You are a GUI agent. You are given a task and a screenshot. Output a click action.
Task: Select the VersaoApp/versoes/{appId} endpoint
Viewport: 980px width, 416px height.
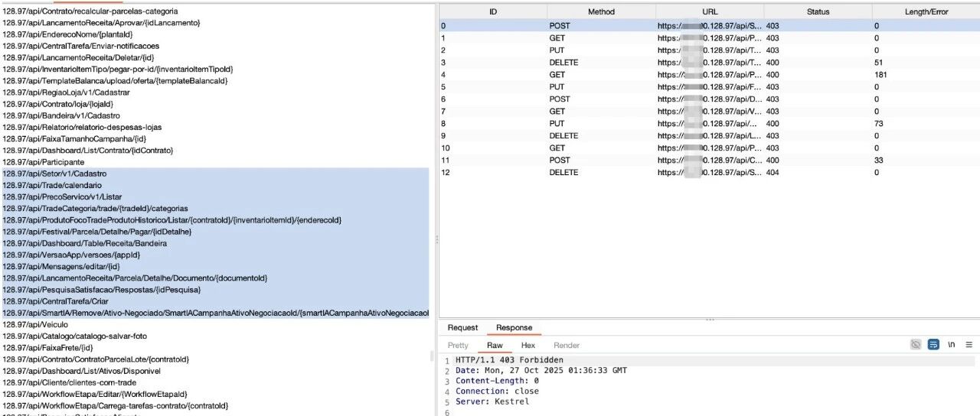[x=70, y=255]
